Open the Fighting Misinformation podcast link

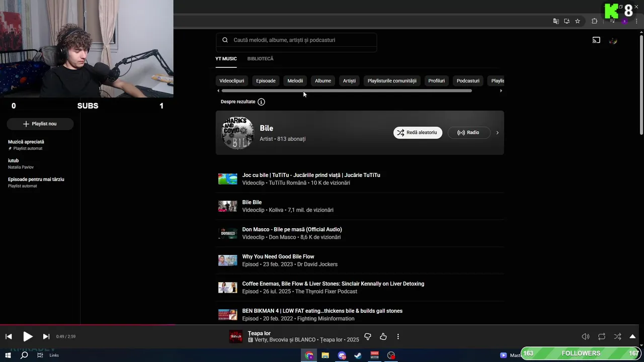(x=326, y=319)
